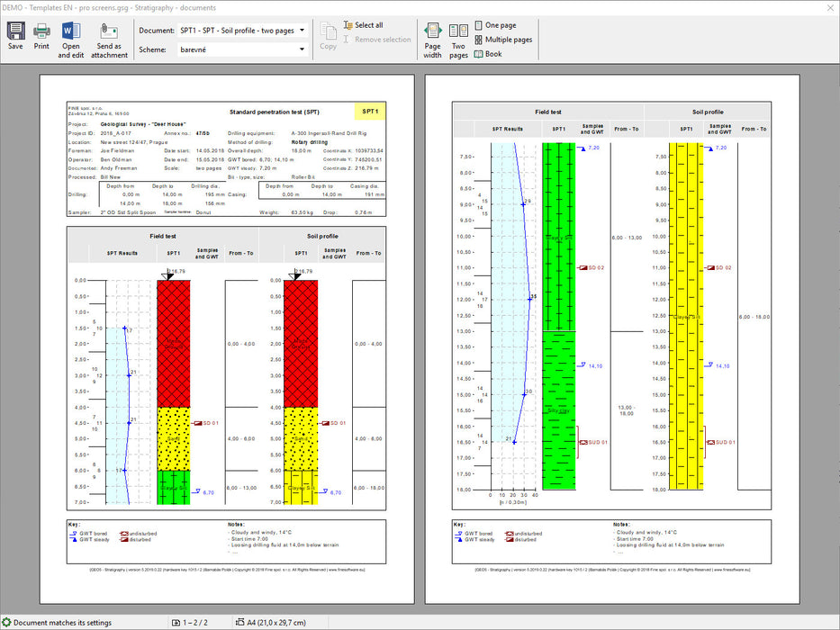The width and height of the screenshot is (840, 630).
Task: Click the red soil layer on page one
Action: tap(174, 343)
